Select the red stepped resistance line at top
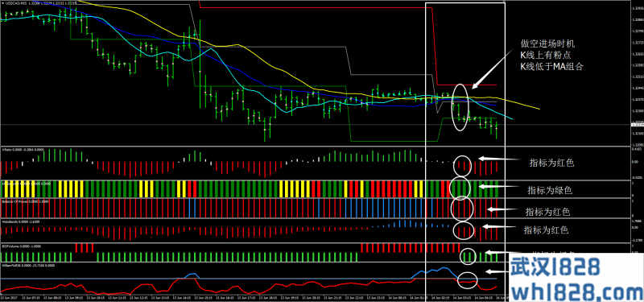The image size is (644, 302). (436, 45)
